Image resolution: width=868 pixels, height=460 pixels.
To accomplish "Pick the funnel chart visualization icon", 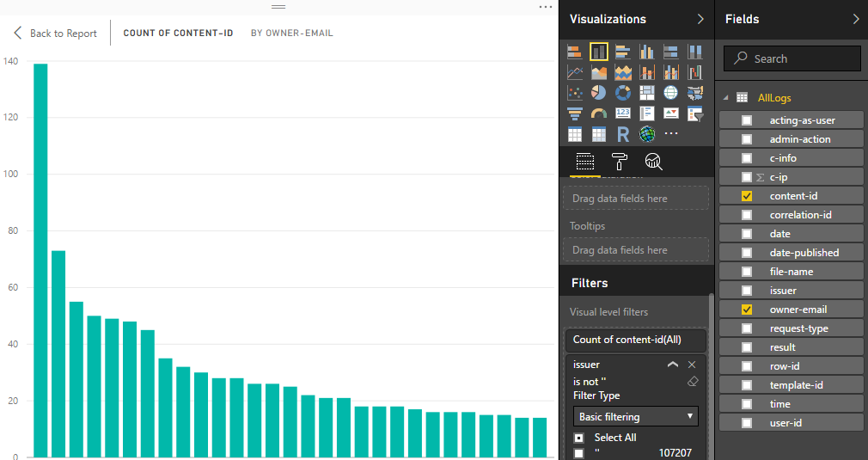I will (x=575, y=113).
